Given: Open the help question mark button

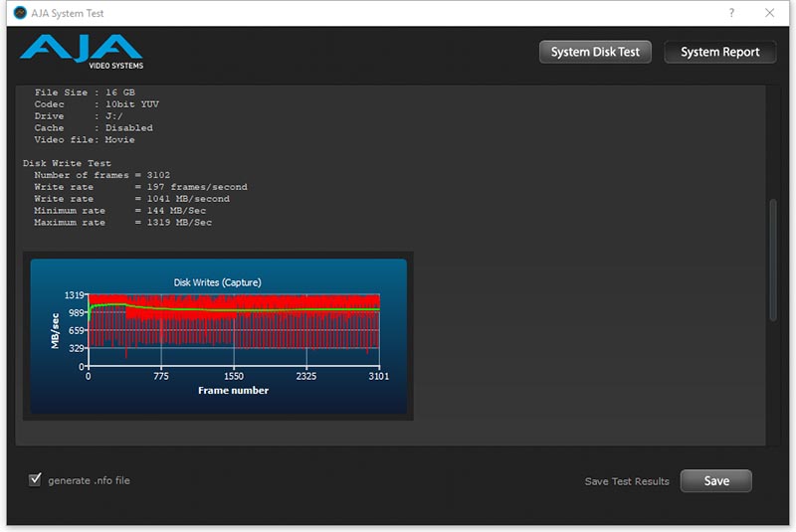Looking at the screenshot, I should pyautogui.click(x=731, y=13).
